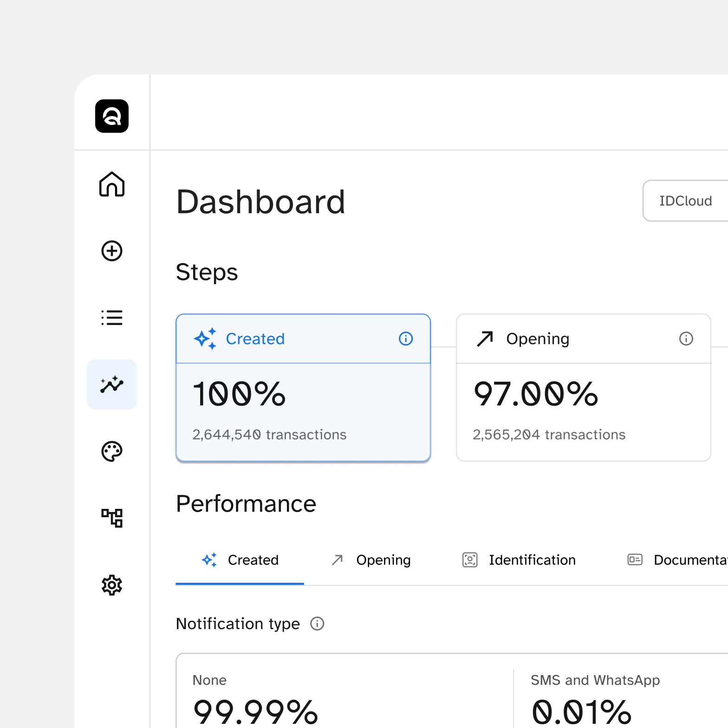The image size is (728, 728).
Task: Click the Performance section heading
Action: 246,504
